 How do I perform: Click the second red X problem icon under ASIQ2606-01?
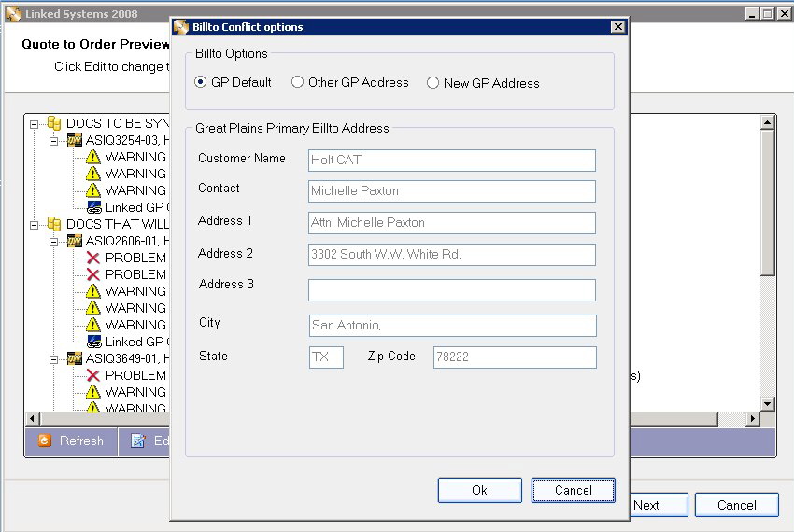point(93,274)
